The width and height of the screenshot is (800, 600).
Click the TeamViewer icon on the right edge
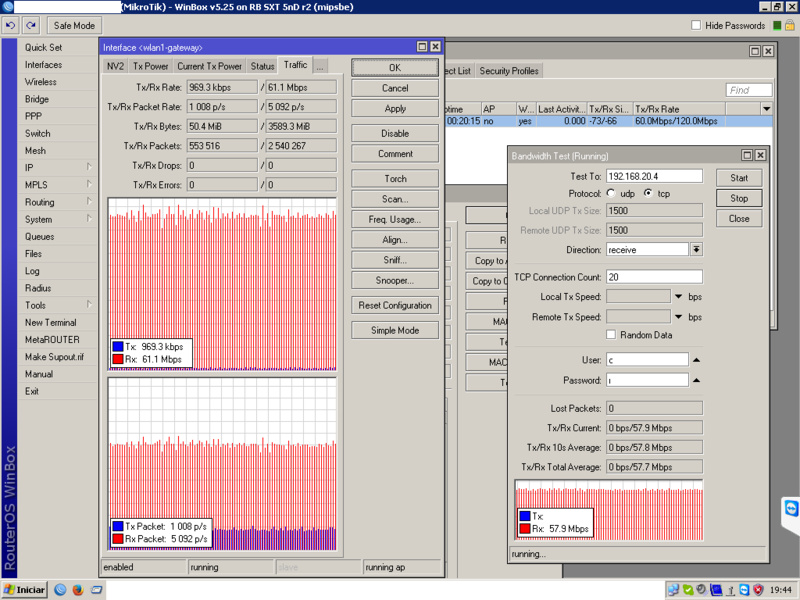point(792,509)
